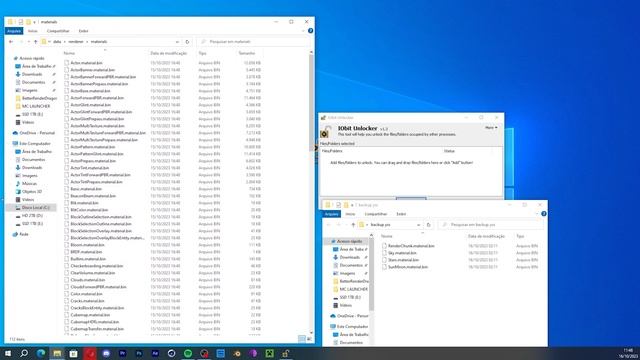Open Compartilhar tab in backup window
Viewport: 640px width, 360px height.
pyautogui.click(x=376, y=214)
